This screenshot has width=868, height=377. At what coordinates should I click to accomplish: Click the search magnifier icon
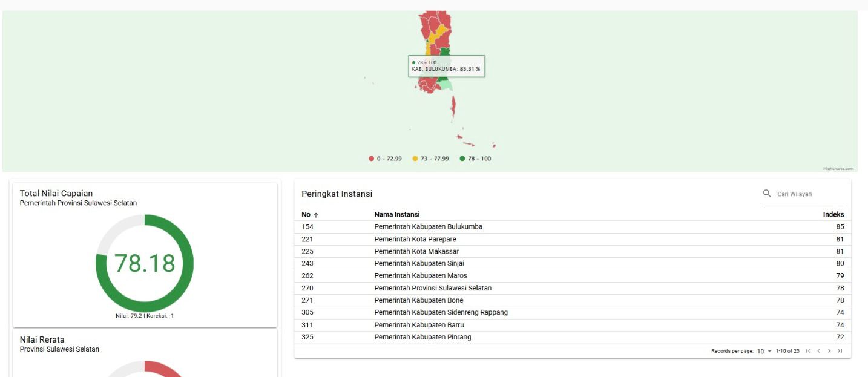pyautogui.click(x=767, y=194)
